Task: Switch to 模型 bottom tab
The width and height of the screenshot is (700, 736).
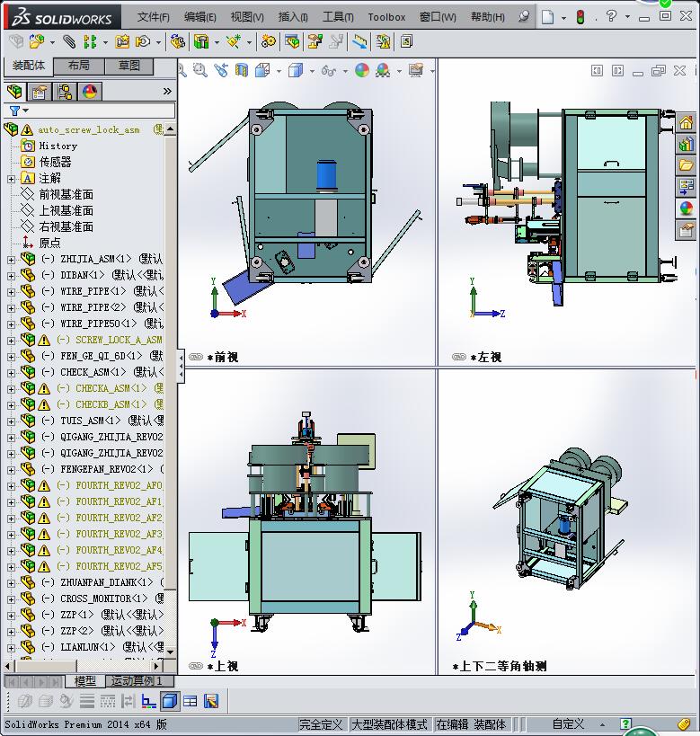Action: [84, 680]
